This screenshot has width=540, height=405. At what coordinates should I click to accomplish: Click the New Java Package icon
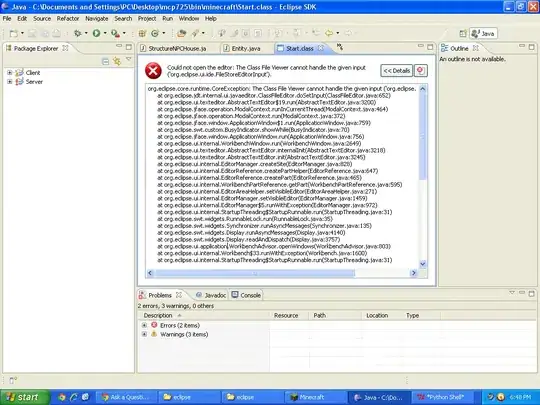click(142, 33)
